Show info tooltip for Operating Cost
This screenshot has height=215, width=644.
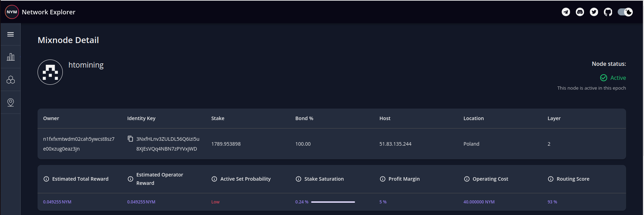tap(467, 179)
